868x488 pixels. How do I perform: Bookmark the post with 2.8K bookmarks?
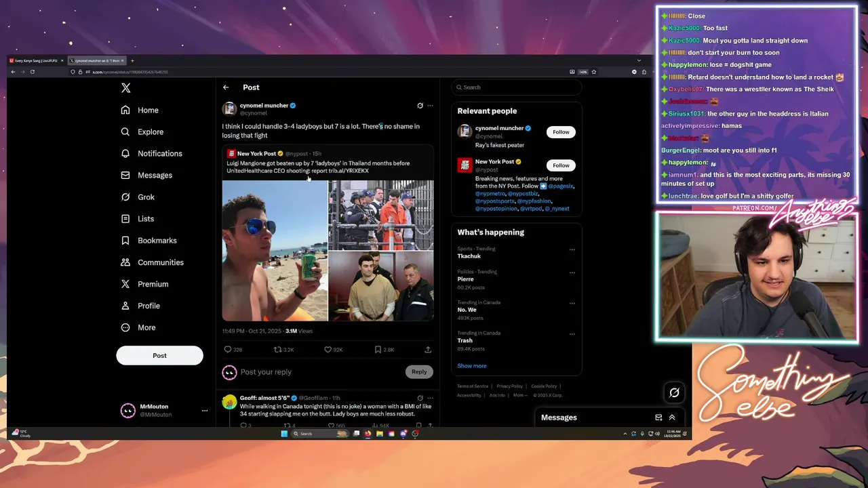pos(378,350)
